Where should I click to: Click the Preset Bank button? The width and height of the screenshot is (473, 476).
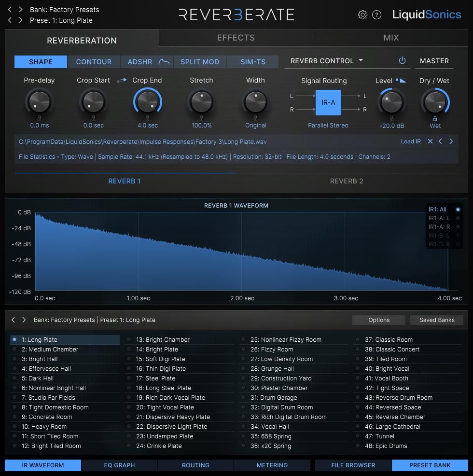tap(430, 465)
